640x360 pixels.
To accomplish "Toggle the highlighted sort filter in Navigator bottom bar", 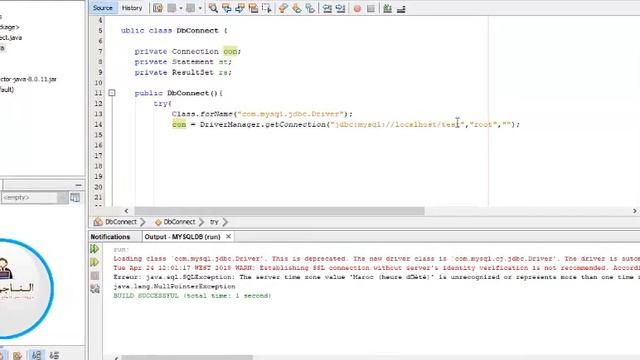I will tap(36, 355).
